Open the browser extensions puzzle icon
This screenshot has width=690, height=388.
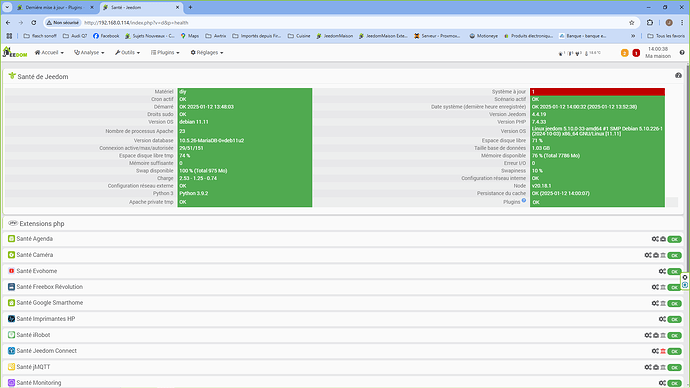point(650,22)
